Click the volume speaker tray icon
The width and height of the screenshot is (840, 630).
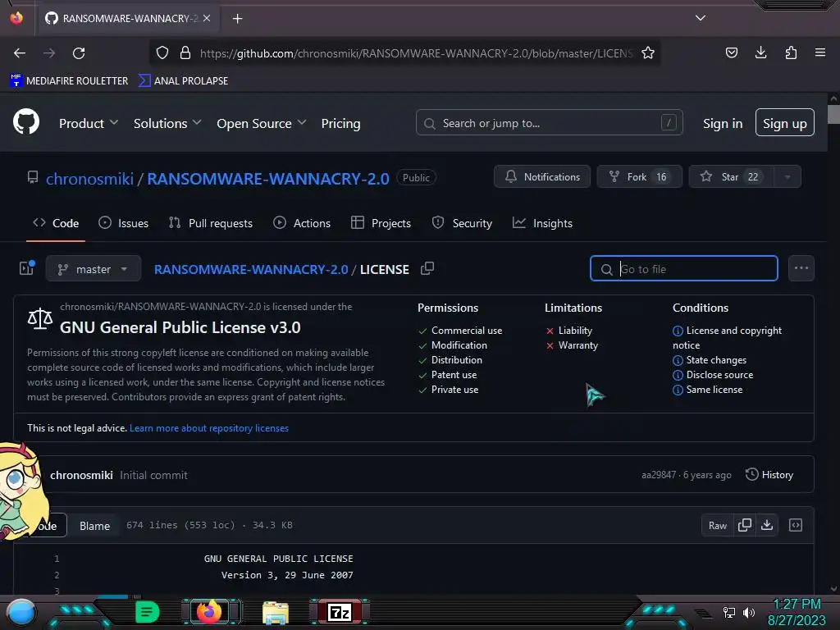click(749, 613)
